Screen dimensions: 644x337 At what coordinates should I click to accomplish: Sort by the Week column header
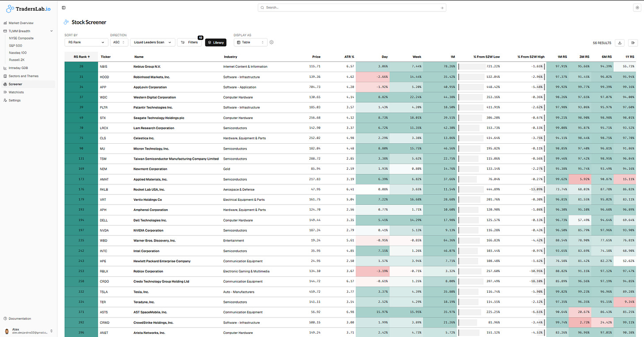tap(417, 57)
